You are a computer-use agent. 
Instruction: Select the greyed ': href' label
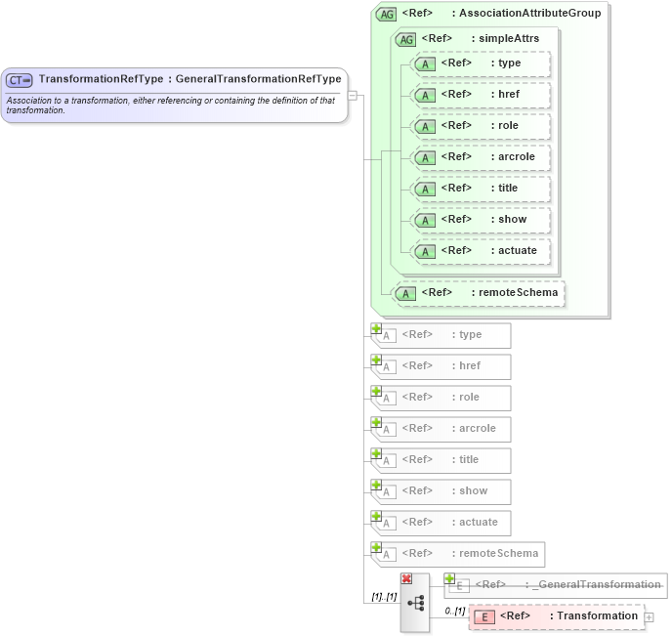pos(466,365)
